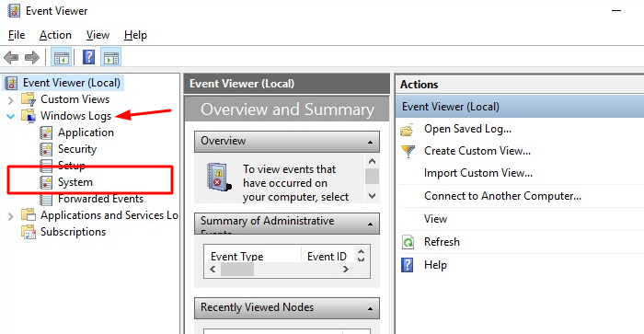Click the Event Viewer (Local) tree root icon
Image resolution: width=644 pixels, height=334 pixels.
pyautogui.click(x=11, y=83)
